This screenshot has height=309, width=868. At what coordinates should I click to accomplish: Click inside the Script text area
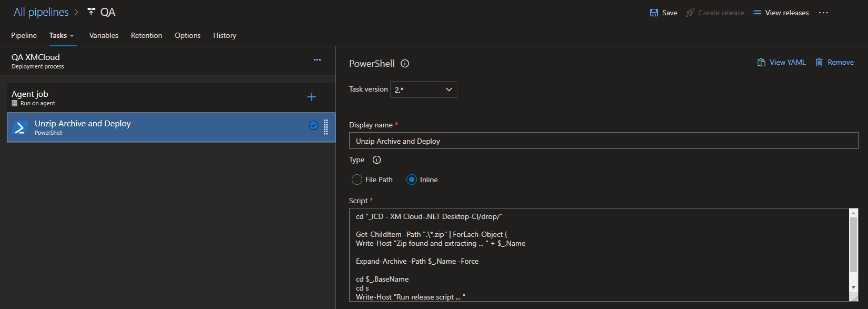tap(599, 255)
